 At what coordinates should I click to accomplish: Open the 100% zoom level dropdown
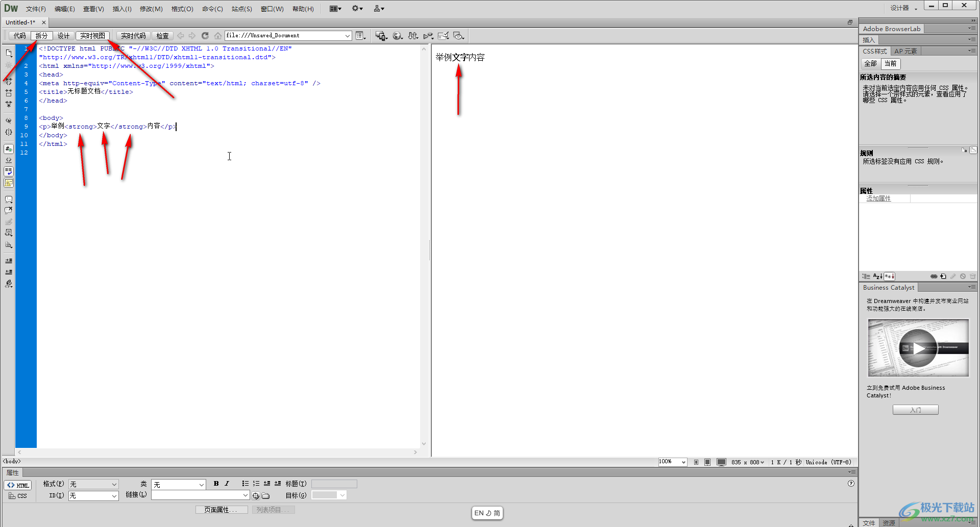(672, 462)
